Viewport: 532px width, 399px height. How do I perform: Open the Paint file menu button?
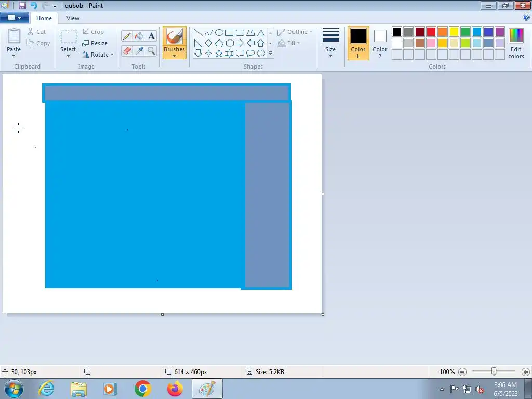pos(14,18)
